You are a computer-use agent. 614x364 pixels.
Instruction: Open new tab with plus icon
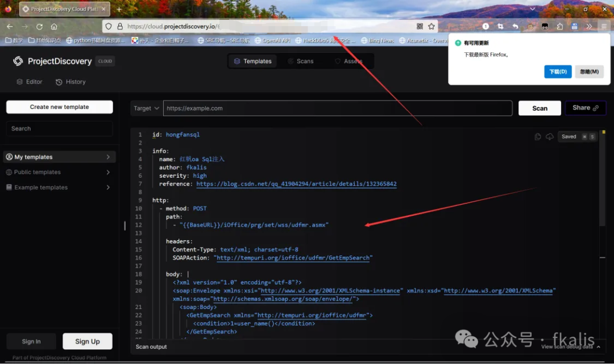click(119, 9)
